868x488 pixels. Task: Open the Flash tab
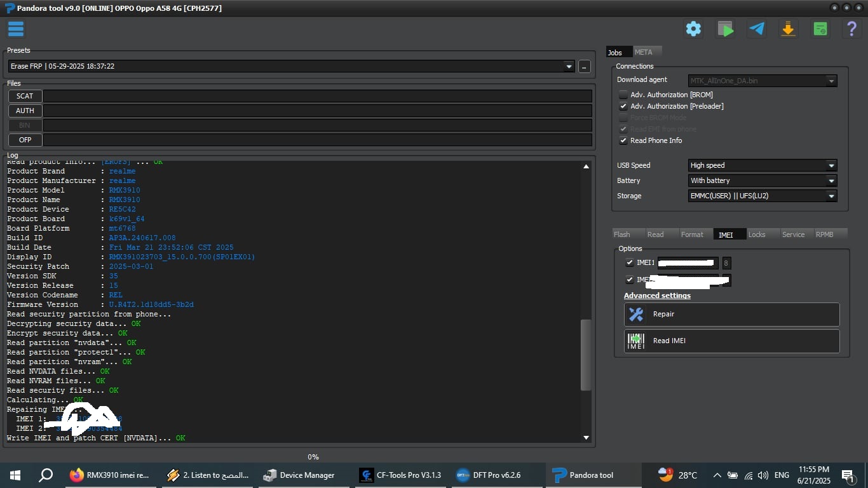point(628,234)
